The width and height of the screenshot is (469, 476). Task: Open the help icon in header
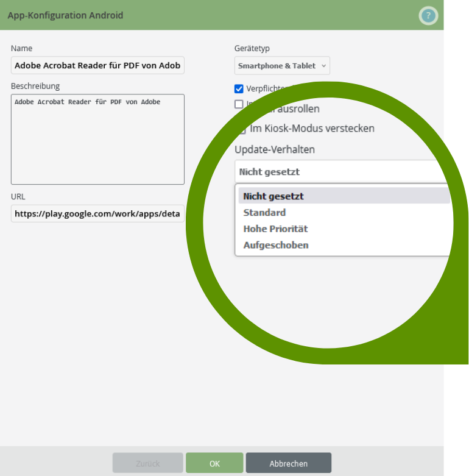pyautogui.click(x=428, y=15)
